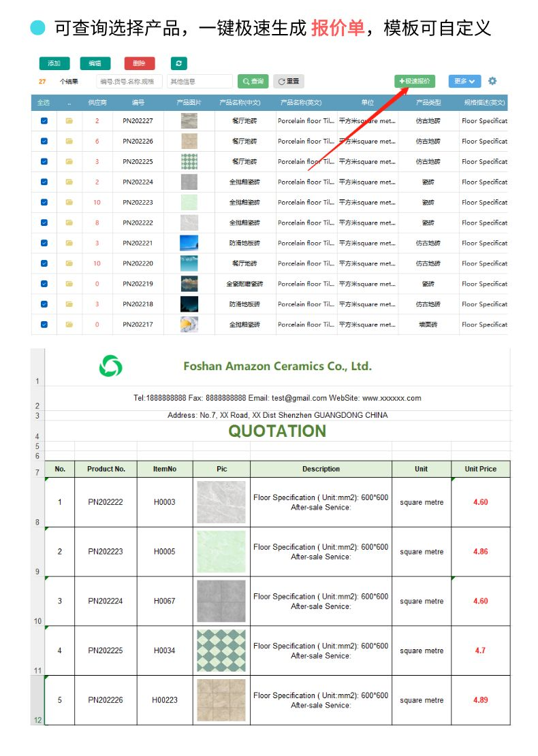Click the 其他信息 search input field

point(200,82)
